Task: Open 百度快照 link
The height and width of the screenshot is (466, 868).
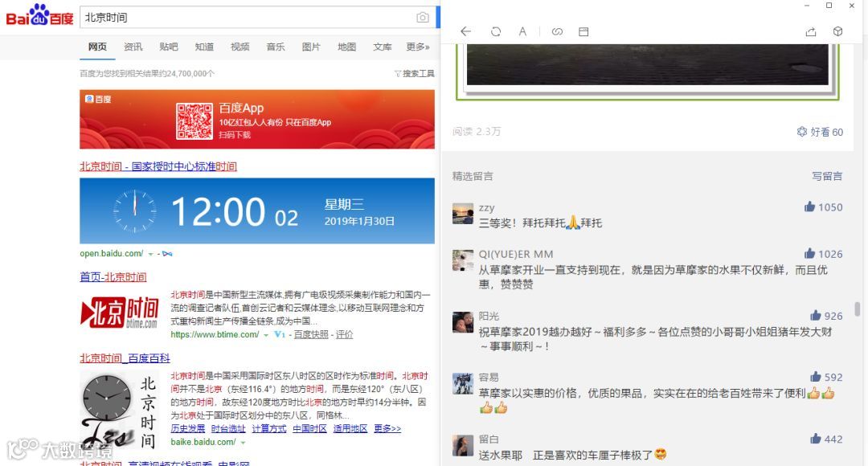Action: [x=310, y=334]
